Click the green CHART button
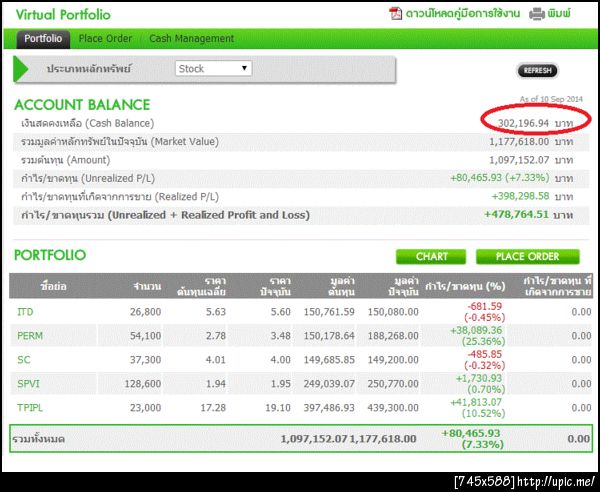Screen dimensions: 600x492 tap(431, 256)
